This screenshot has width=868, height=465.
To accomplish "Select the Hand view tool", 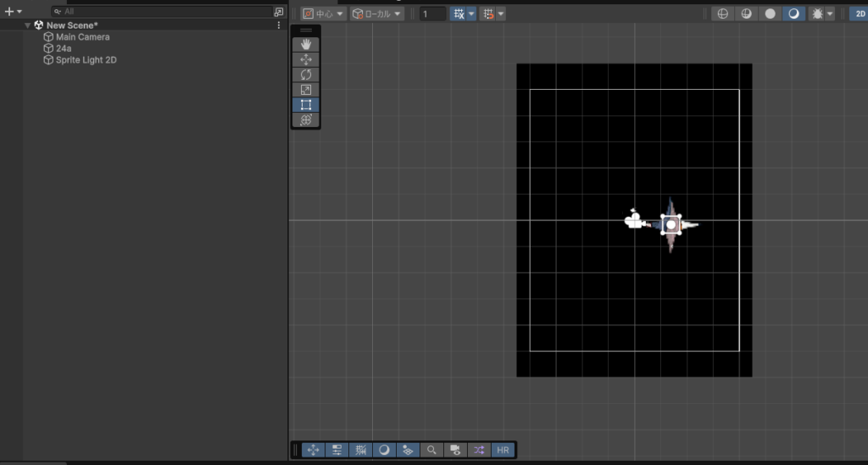I will coord(306,44).
